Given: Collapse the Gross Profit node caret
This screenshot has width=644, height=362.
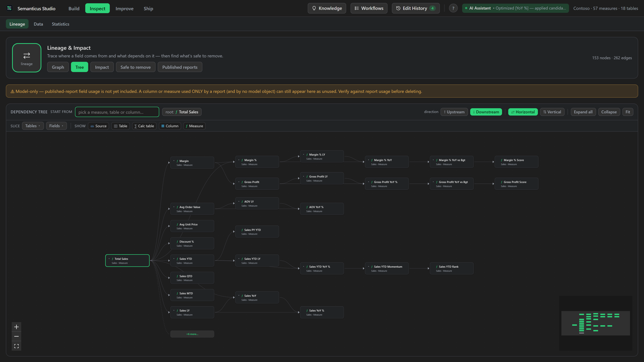Looking at the screenshot, I should coord(239,182).
